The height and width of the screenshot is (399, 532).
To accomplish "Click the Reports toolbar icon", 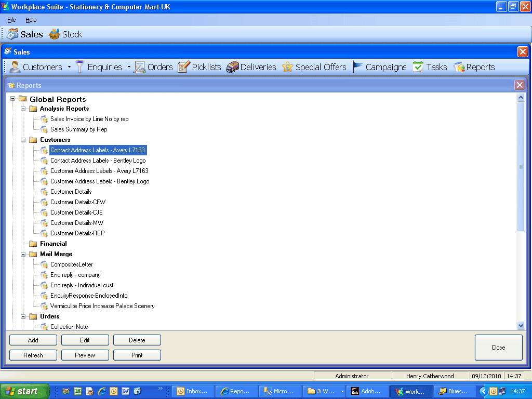I will coord(459,67).
